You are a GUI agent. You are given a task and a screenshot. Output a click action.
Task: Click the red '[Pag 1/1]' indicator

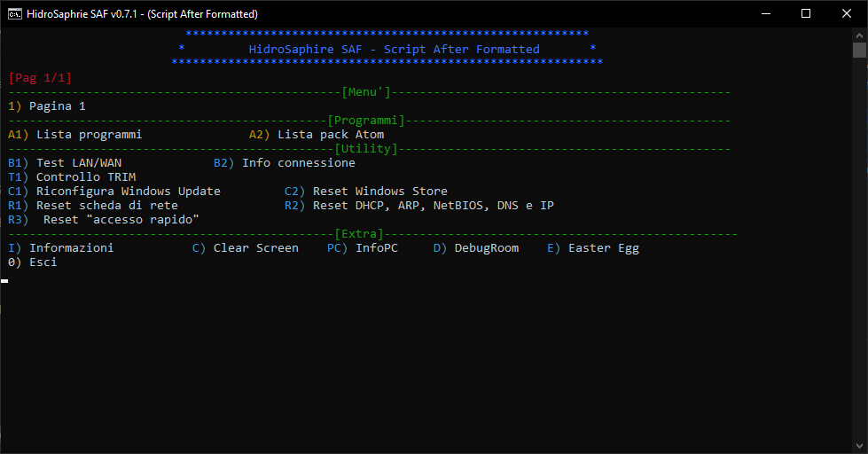[40, 77]
